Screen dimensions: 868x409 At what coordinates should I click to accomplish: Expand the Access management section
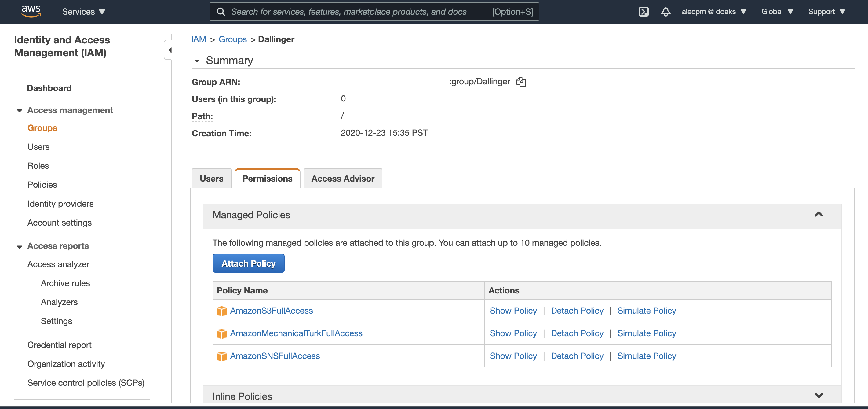click(x=20, y=110)
